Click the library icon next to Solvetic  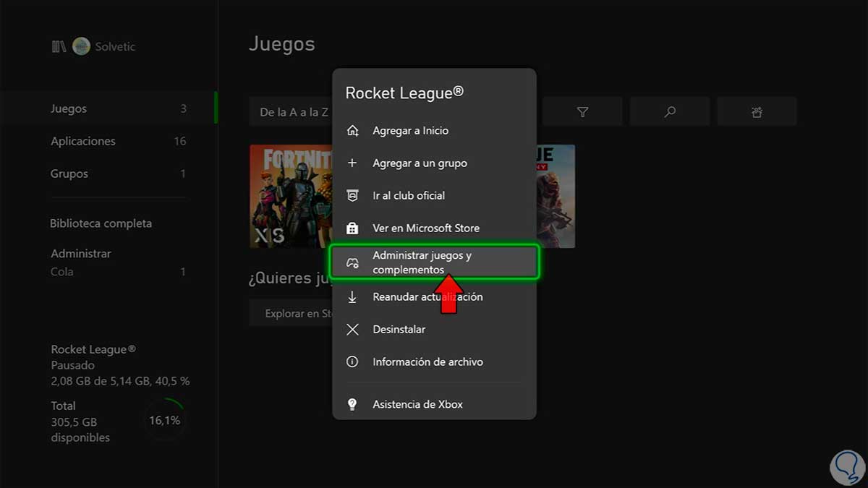(x=59, y=46)
